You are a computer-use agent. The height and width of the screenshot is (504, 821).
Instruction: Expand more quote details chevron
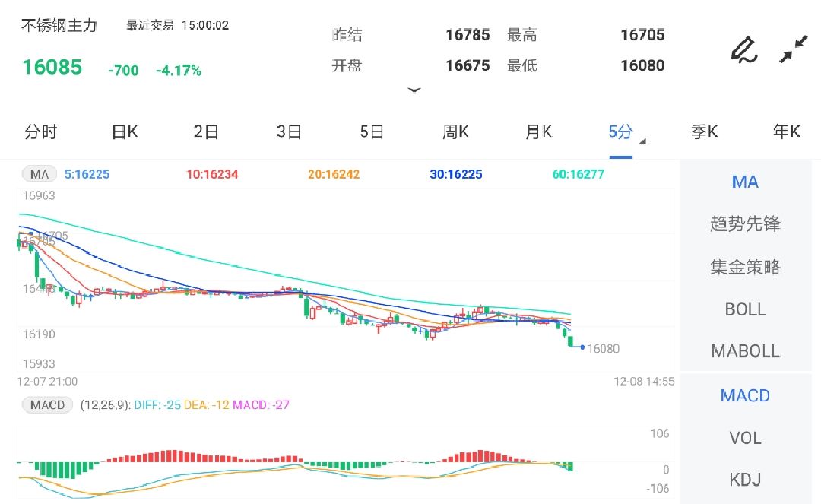(414, 90)
